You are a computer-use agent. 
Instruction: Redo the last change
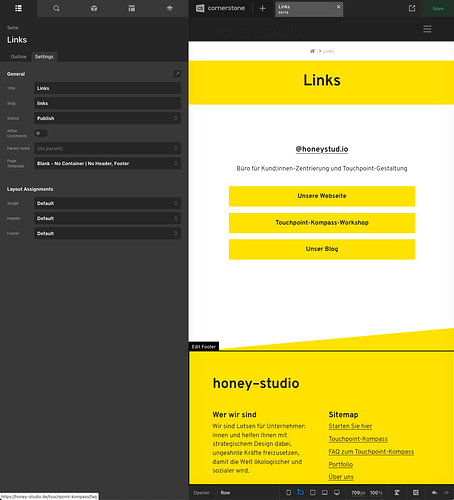pos(446,492)
